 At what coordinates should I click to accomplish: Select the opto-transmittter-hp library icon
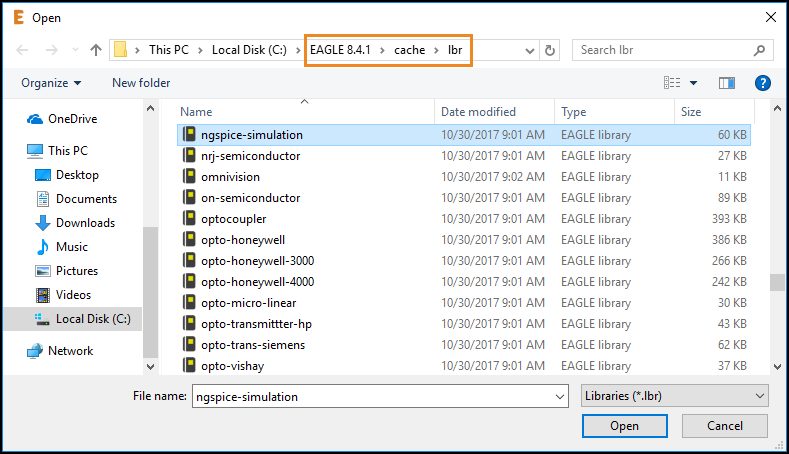point(189,324)
